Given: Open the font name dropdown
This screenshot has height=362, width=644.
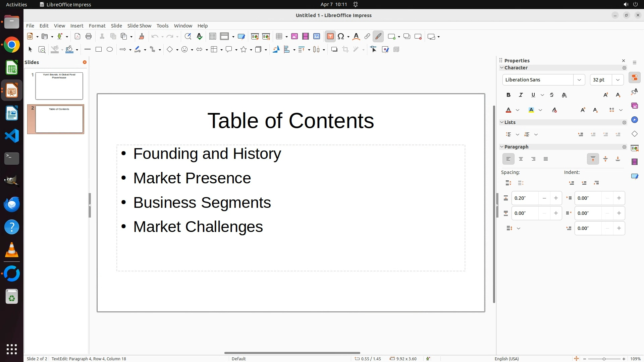Looking at the screenshot, I should point(579,80).
